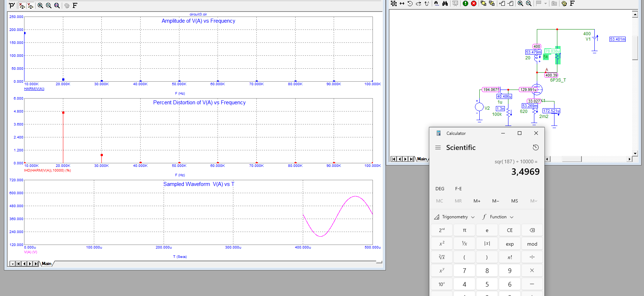Open the color palette icon in schematic toolbar
This screenshot has width=644, height=296.
coord(564,3)
